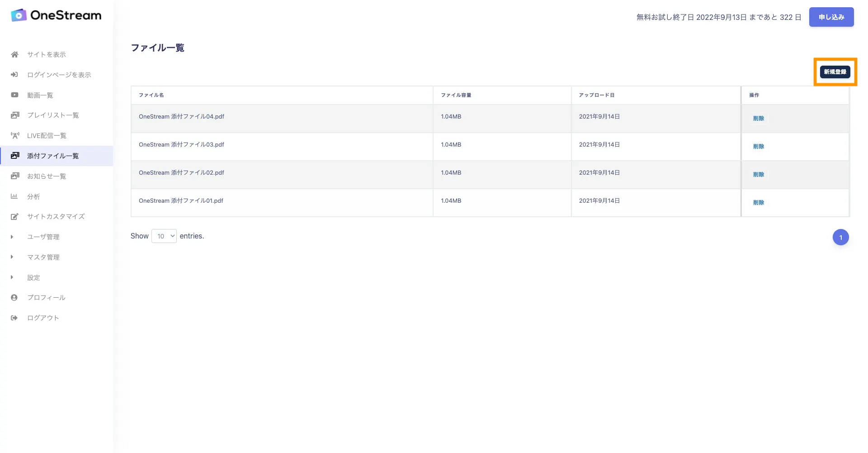Click 1.04MB size in 添付ファイル04 row

(451, 117)
